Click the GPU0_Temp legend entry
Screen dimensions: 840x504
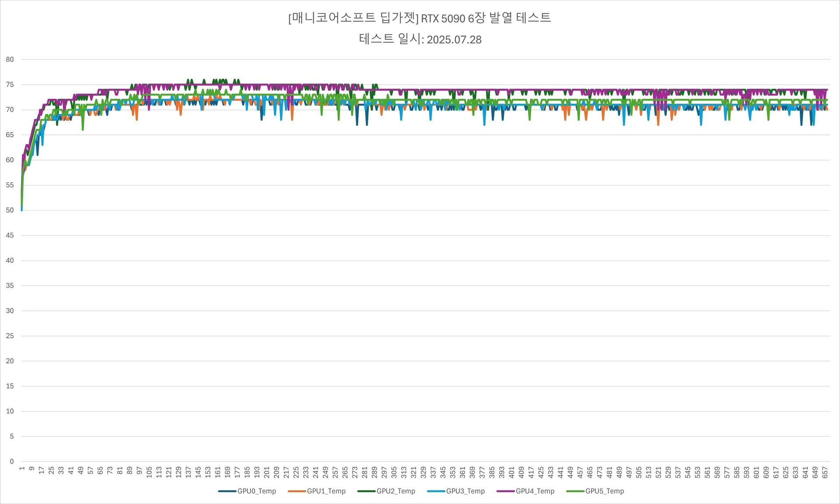coord(256,491)
